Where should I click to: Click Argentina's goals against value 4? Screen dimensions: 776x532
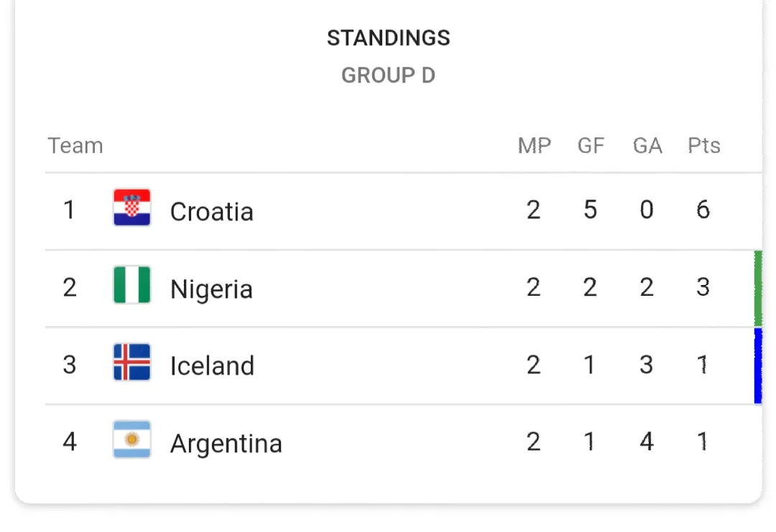click(x=647, y=441)
